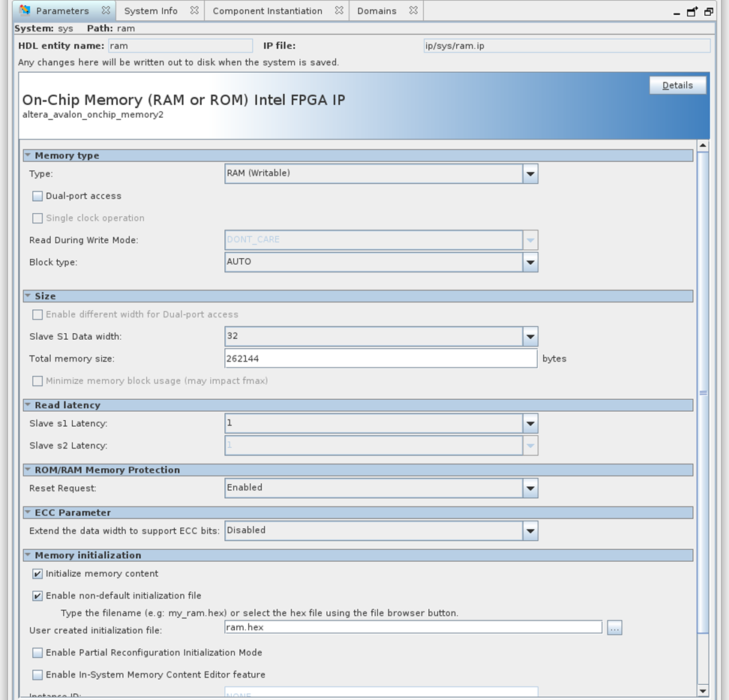Switch to System Info tab
729x700 pixels.
pyautogui.click(x=151, y=11)
